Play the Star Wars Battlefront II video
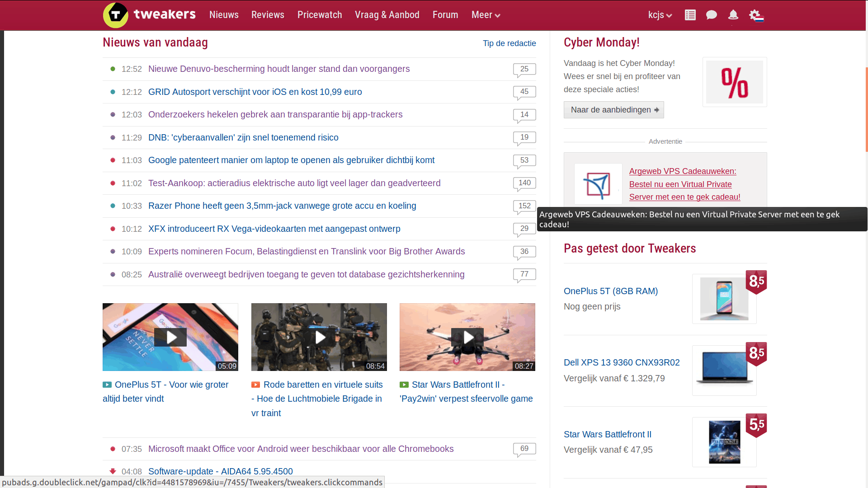Viewport: 868px width, 488px height. 467,337
